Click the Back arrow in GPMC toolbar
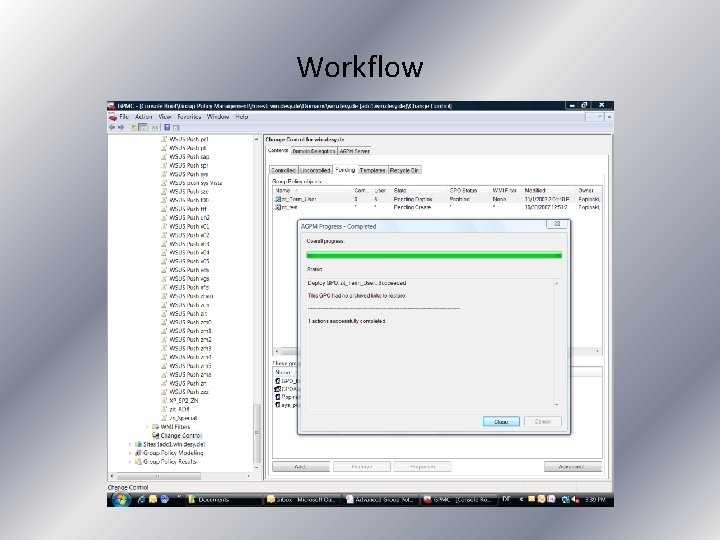720x540 pixels. click(x=112, y=128)
